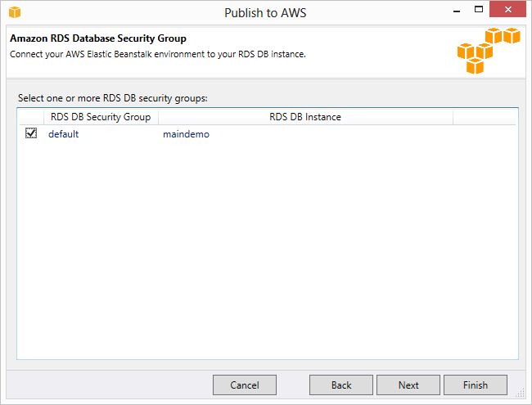Maximize the Publish to AWS window
This screenshot has height=405, width=532.
pyautogui.click(x=479, y=10)
